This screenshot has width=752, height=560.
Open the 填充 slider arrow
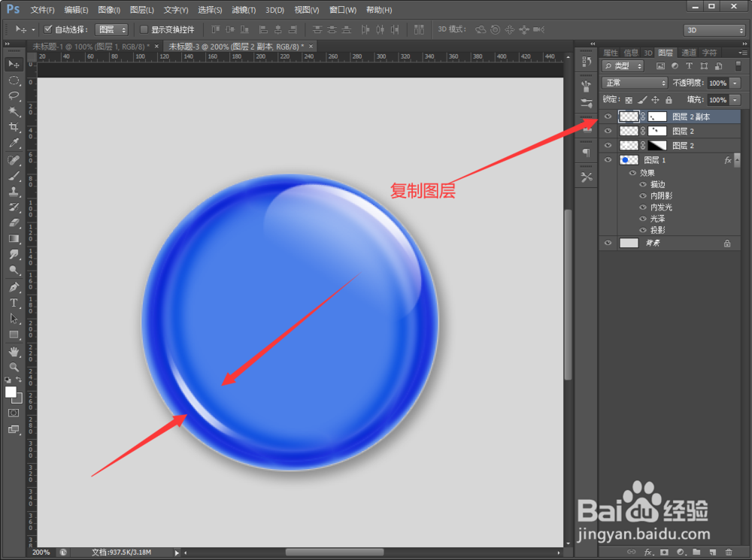(x=735, y=100)
